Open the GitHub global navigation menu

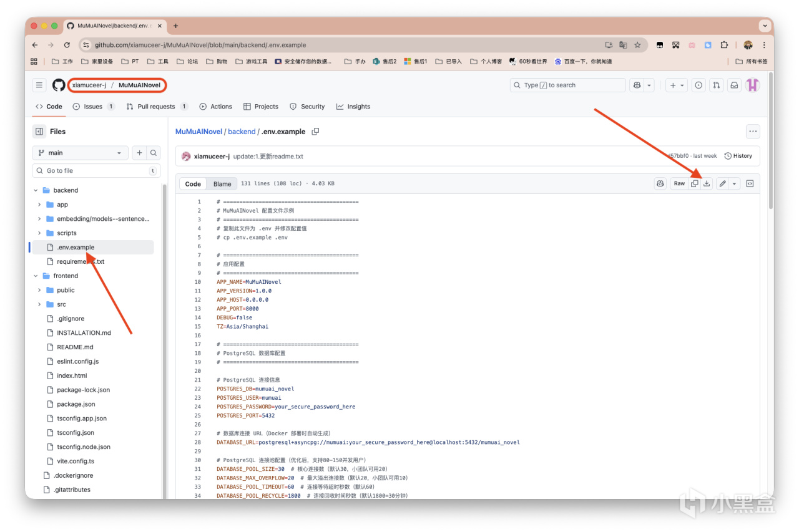(x=39, y=85)
